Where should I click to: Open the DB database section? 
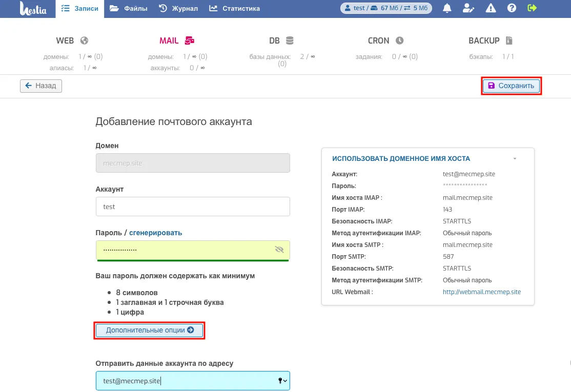pyautogui.click(x=281, y=40)
